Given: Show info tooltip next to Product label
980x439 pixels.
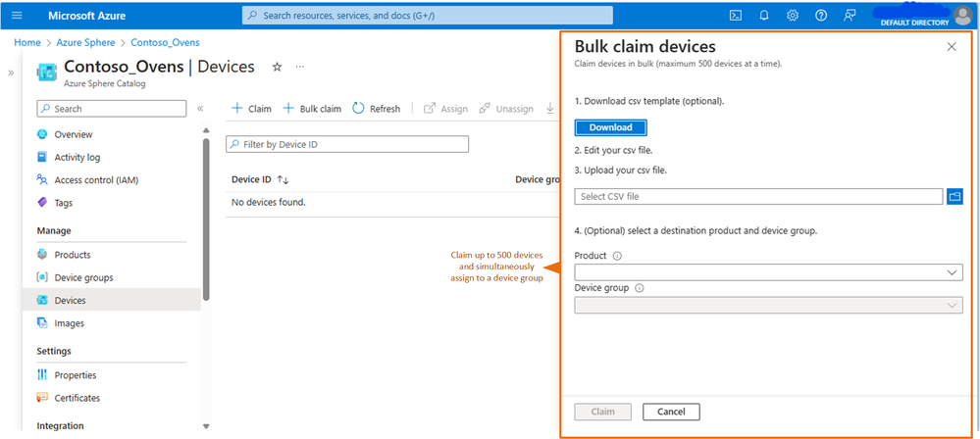Looking at the screenshot, I should click(617, 256).
